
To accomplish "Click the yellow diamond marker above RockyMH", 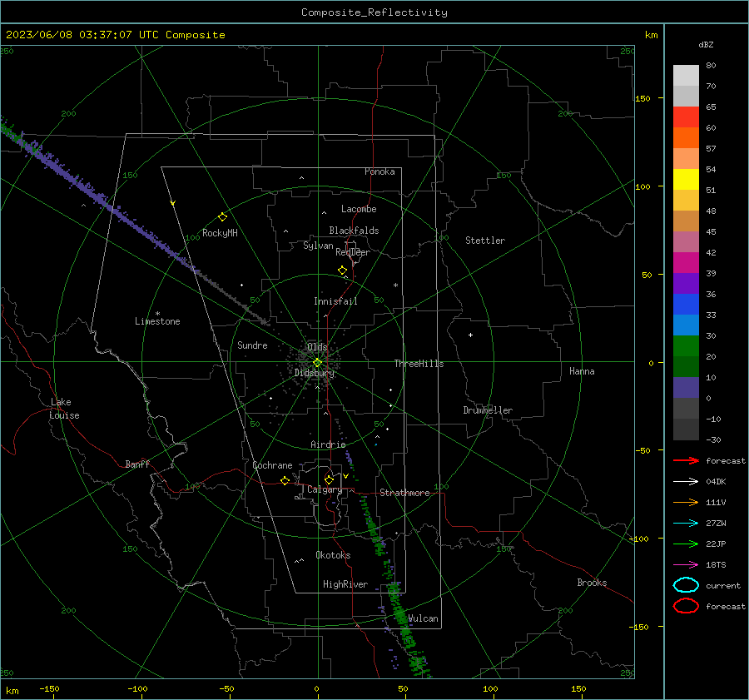I will click(222, 217).
